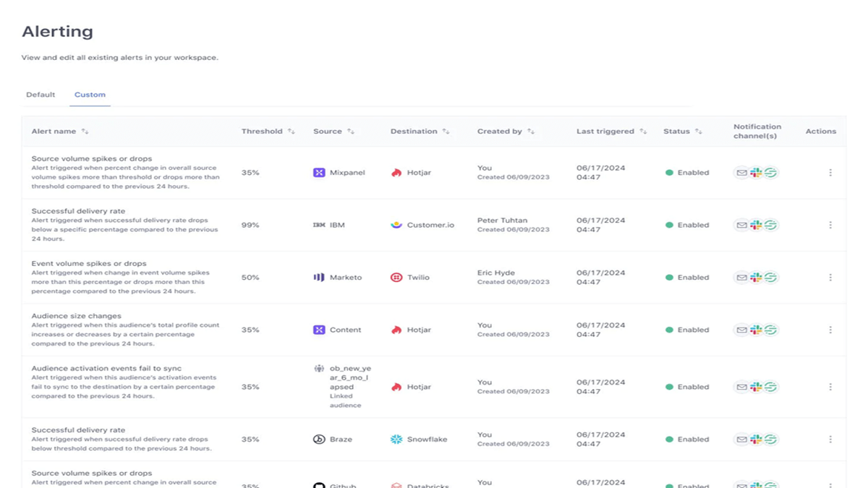The height and width of the screenshot is (488, 868).
Task: Select the Custom tab
Action: click(x=90, y=94)
